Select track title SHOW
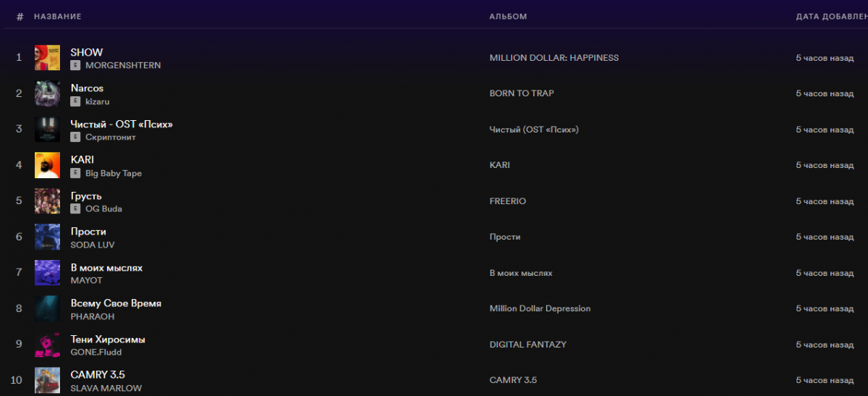This screenshot has height=396, width=868. click(x=87, y=52)
